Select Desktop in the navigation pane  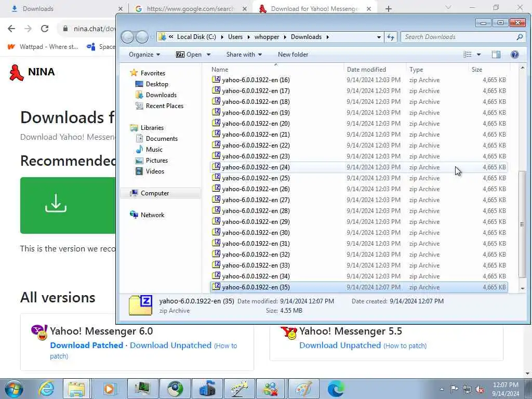click(x=157, y=84)
